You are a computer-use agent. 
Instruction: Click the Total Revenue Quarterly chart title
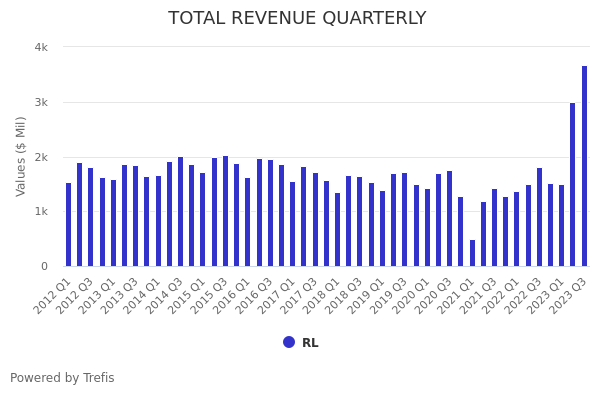297,19
